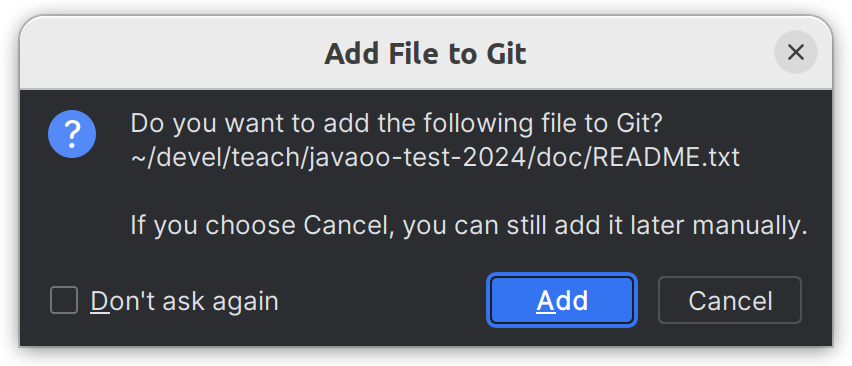The width and height of the screenshot is (852, 366).
Task: Click the X icon in the title bar
Action: click(795, 52)
